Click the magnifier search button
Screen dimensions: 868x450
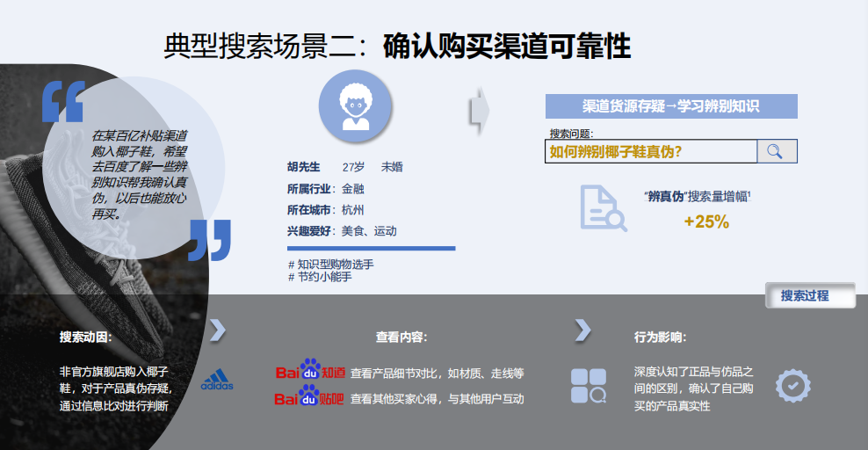coord(777,151)
